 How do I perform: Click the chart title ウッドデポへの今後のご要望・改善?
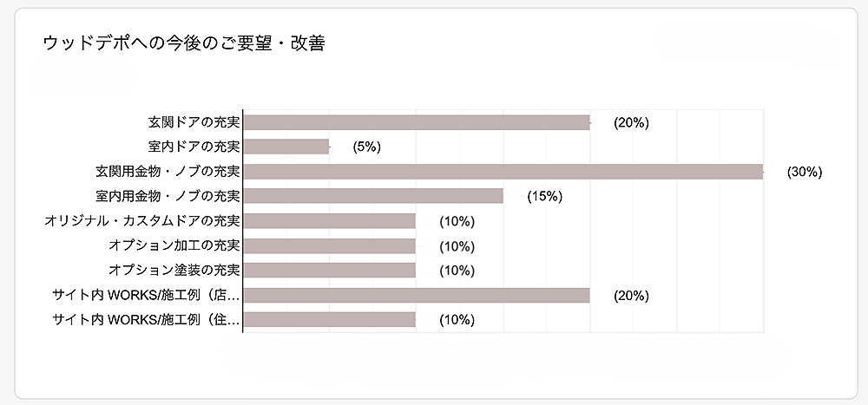coord(184,44)
